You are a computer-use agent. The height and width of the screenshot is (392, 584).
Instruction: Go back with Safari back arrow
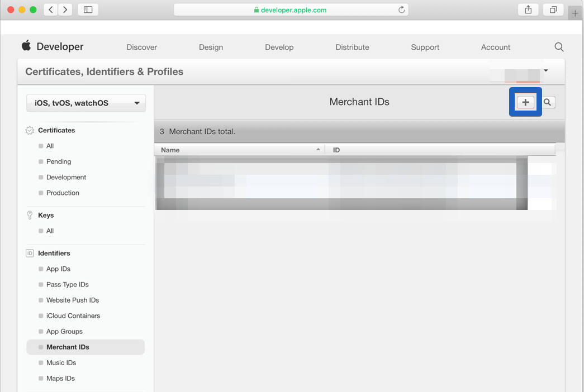point(51,9)
